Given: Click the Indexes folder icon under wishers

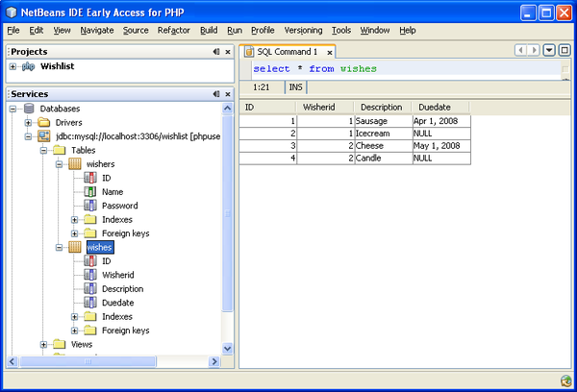Looking at the screenshot, I should [x=90, y=219].
